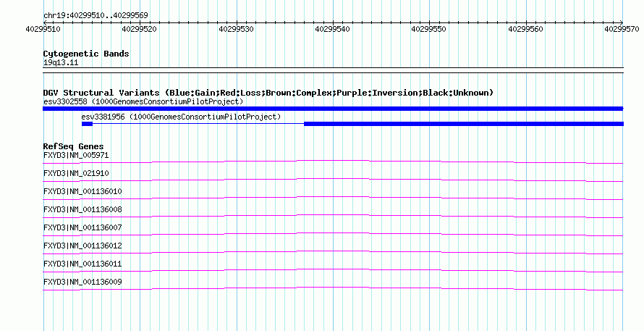
Task: Click the chr19:40299510..40299569 region label
Action: pos(96,15)
